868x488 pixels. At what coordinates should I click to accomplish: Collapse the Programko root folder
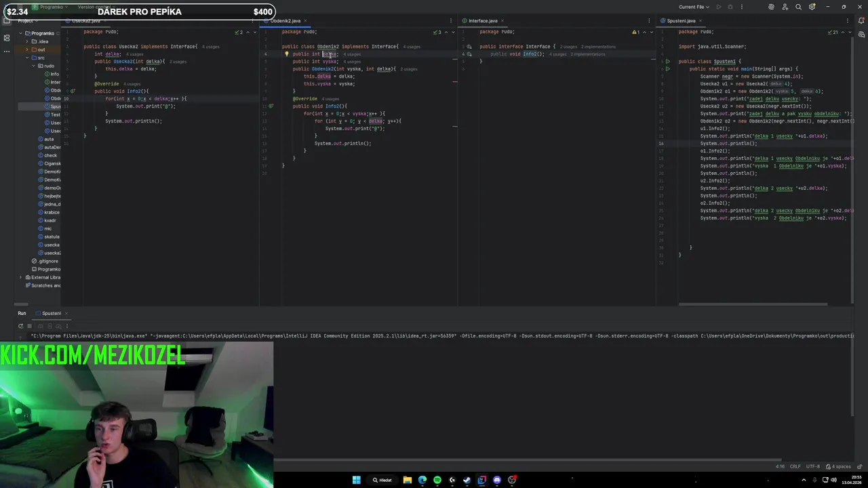20,33
